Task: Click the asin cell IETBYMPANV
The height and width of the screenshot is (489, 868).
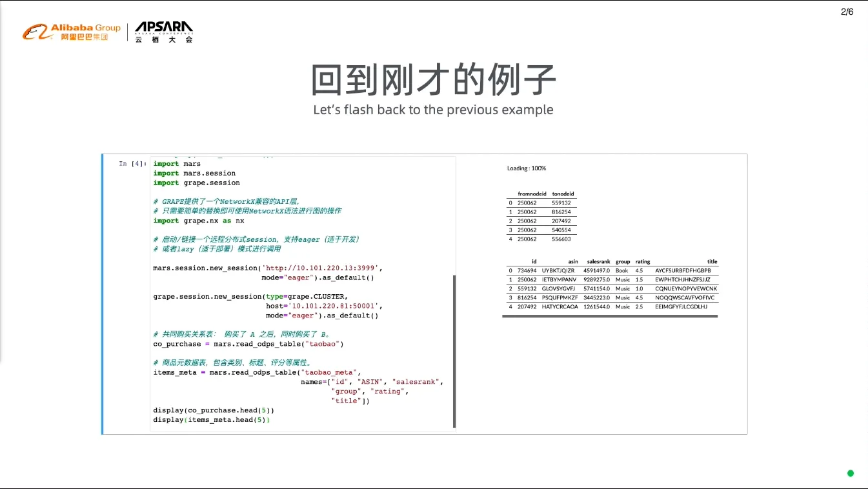Action: tap(558, 279)
